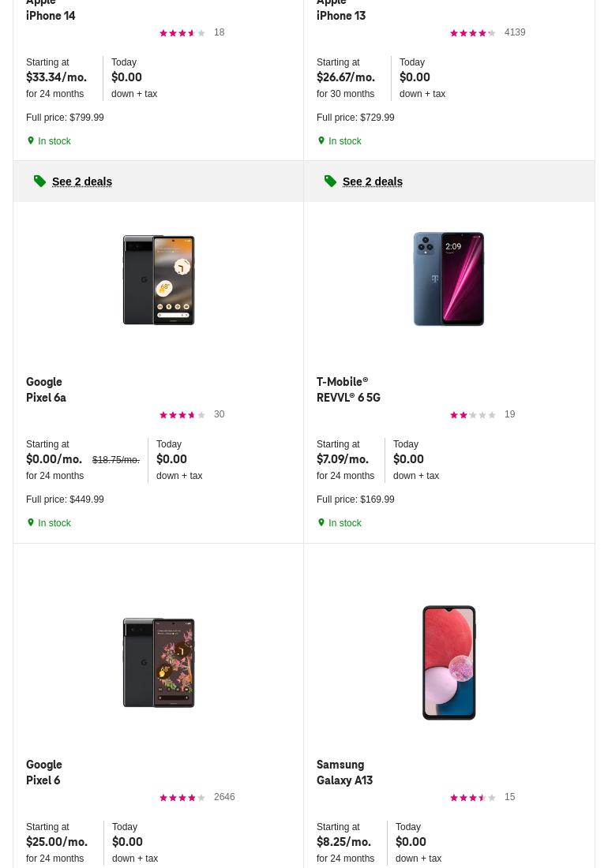608x868 pixels.
Task: Click the in-stock pin icon for iPhone 13
Action: 321,140
